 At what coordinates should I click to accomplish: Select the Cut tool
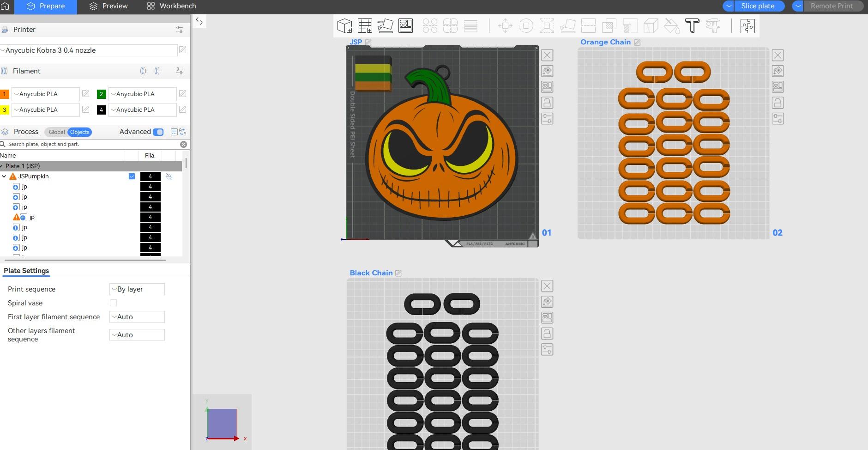(x=588, y=26)
